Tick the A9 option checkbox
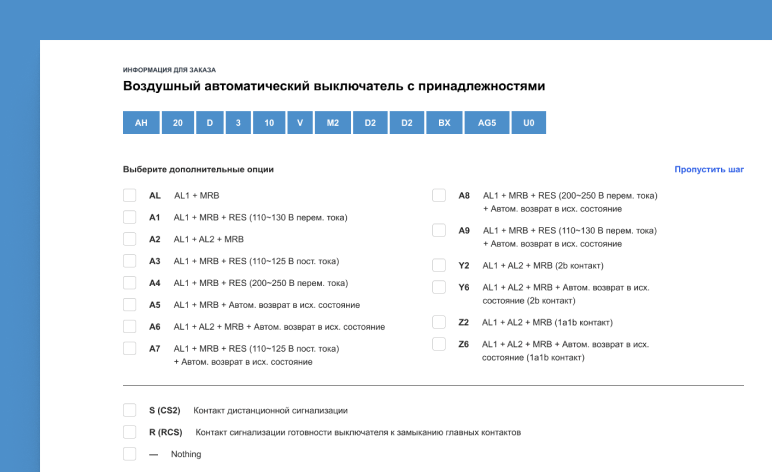Image resolution: width=772 pixels, height=472 pixels. [439, 230]
